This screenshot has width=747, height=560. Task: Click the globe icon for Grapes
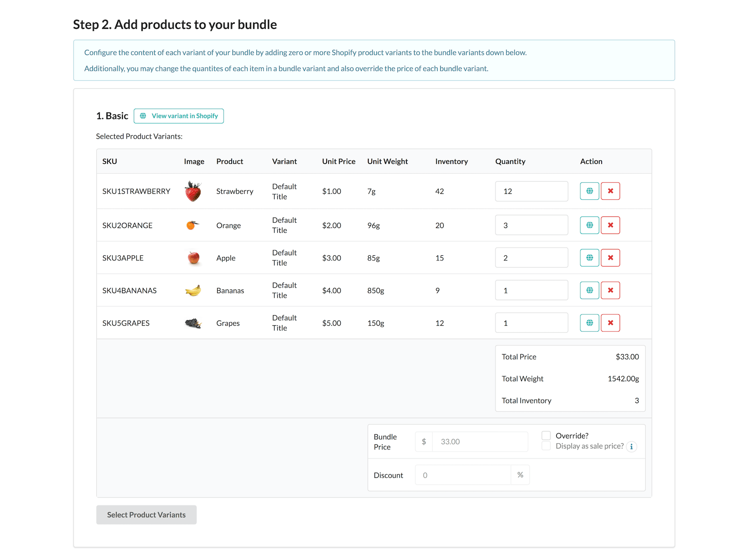(589, 322)
